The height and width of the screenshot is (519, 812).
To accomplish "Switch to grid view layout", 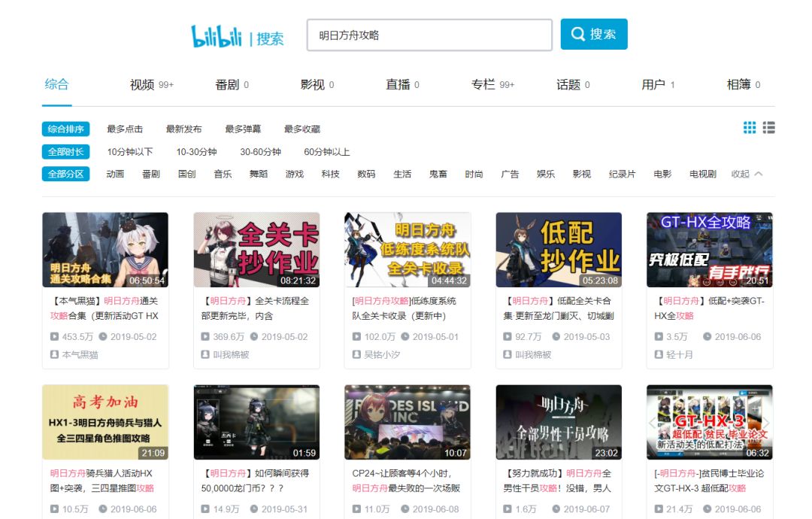I will coord(750,127).
